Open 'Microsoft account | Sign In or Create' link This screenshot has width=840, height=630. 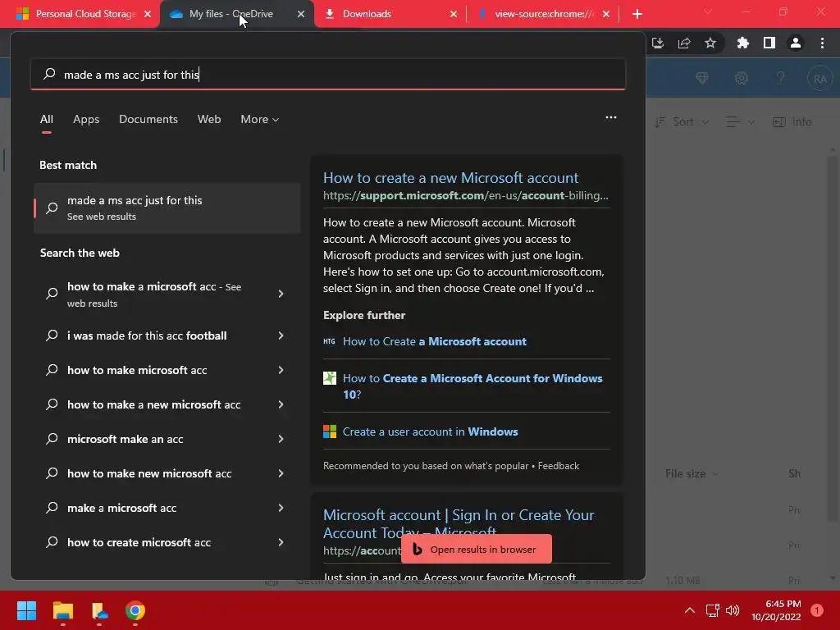(459, 523)
